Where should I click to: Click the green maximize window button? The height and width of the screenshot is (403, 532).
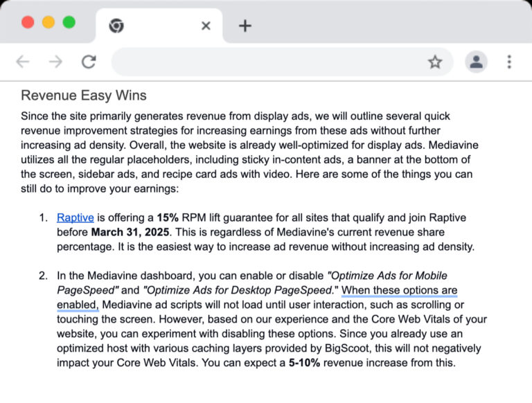coord(69,23)
